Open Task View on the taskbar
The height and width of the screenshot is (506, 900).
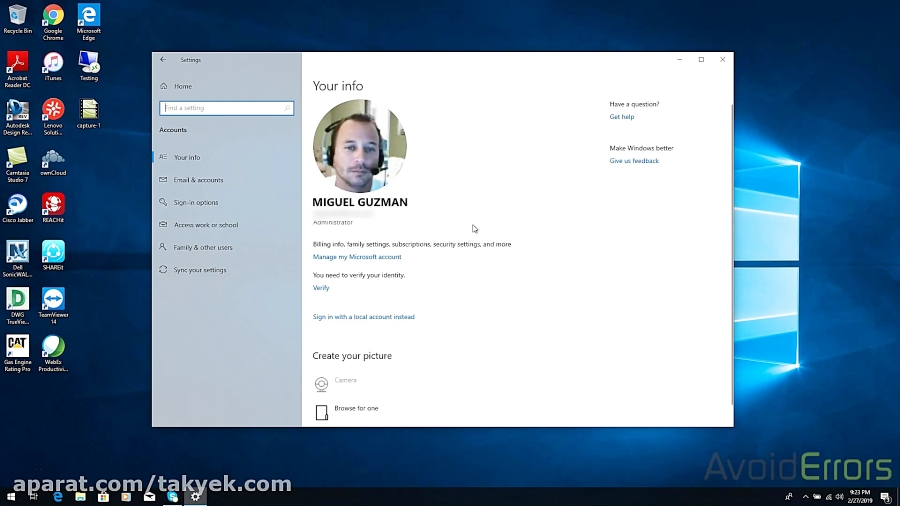33,497
